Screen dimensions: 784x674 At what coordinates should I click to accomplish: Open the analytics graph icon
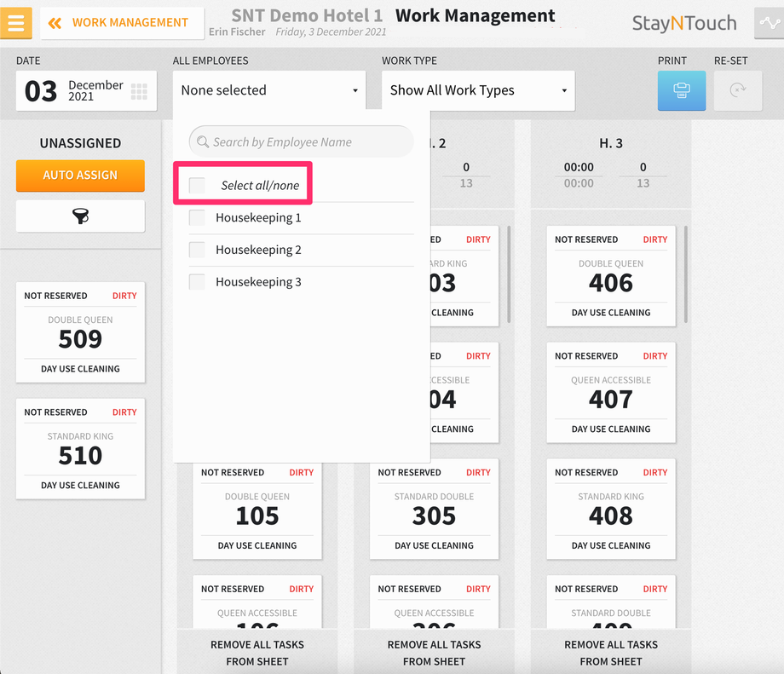769,23
